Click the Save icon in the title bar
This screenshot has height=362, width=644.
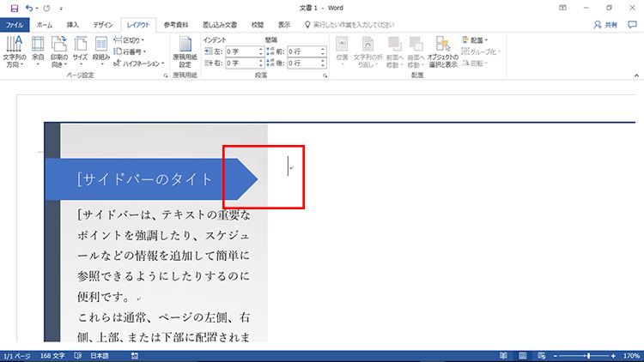click(x=14, y=8)
